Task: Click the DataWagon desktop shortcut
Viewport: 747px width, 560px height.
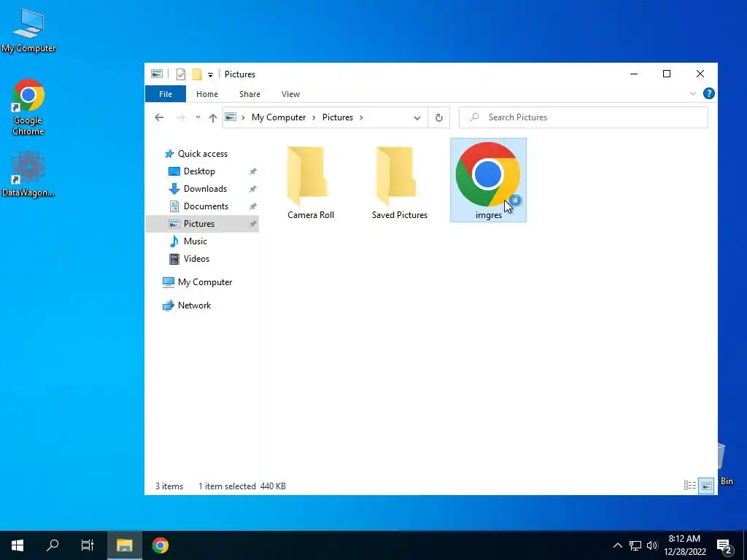Action: pyautogui.click(x=28, y=174)
